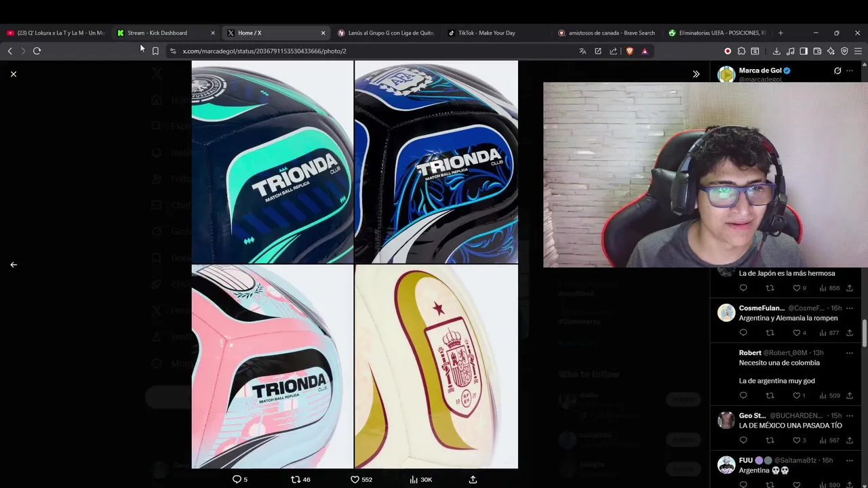Open Brave Rewards triangle icon
Screen dimensions: 868x488
tap(644, 51)
